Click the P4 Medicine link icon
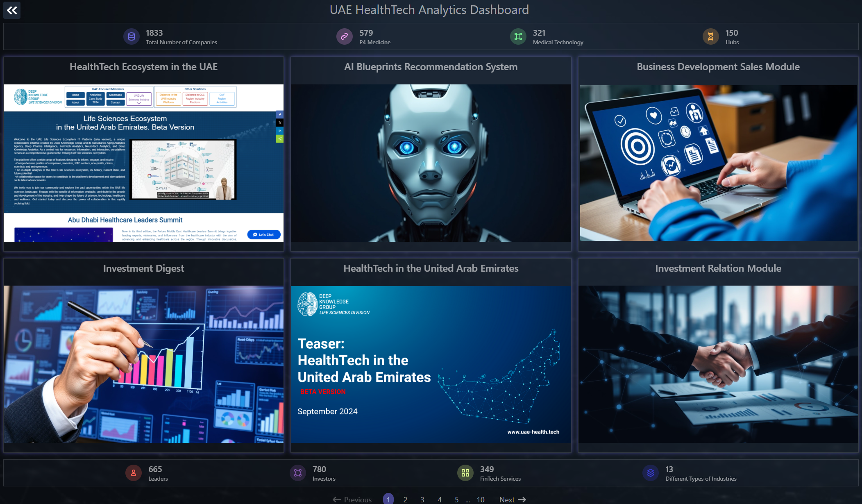 click(x=345, y=36)
